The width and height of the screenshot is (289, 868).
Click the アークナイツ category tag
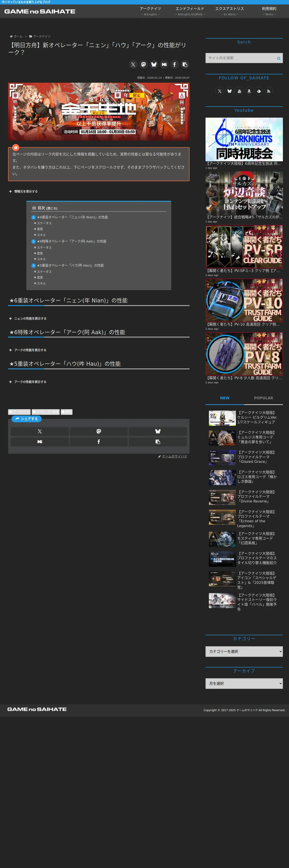pos(19,412)
